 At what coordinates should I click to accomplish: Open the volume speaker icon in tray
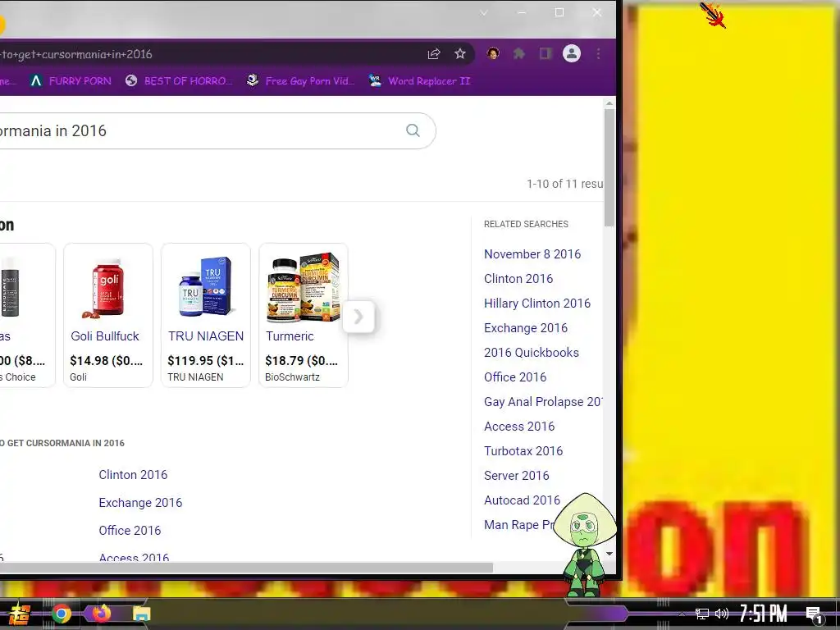pyautogui.click(x=722, y=614)
